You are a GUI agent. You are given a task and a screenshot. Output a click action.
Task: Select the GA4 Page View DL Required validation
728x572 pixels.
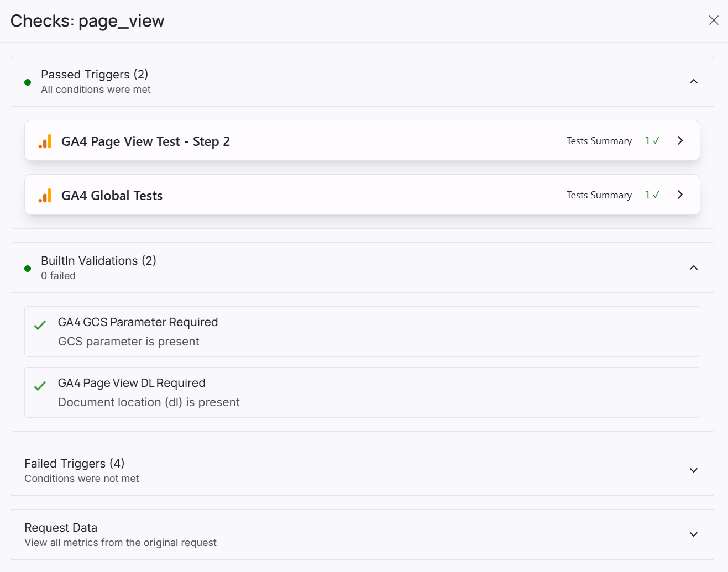coord(362,392)
